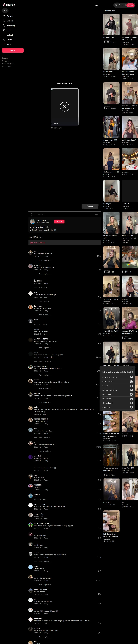Click the Play now button
Screen dimensions: 138x644
click(x=90, y=206)
